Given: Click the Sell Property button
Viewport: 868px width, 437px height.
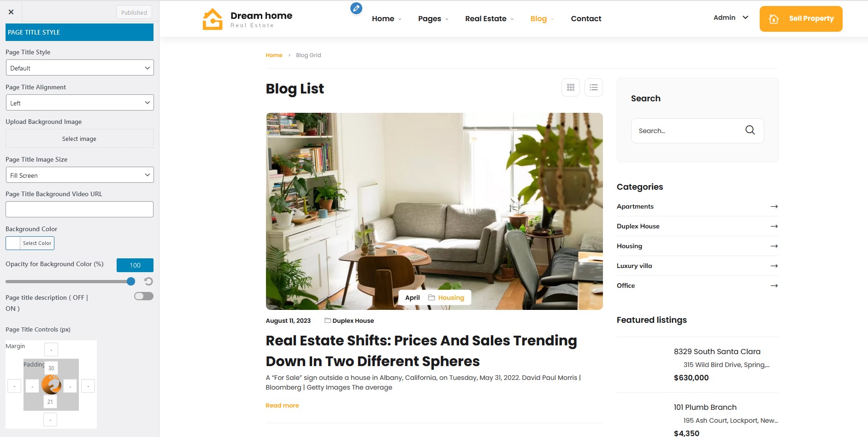Looking at the screenshot, I should coord(801,19).
